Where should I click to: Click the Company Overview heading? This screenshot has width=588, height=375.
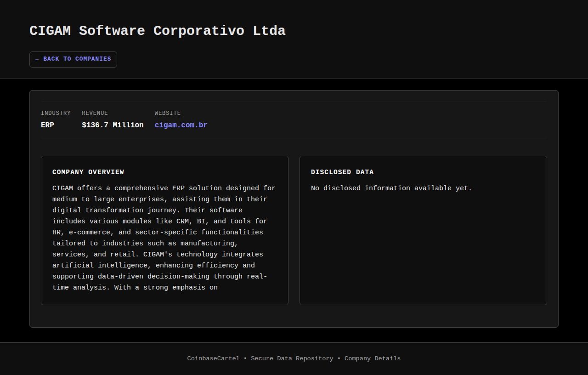click(x=88, y=172)
